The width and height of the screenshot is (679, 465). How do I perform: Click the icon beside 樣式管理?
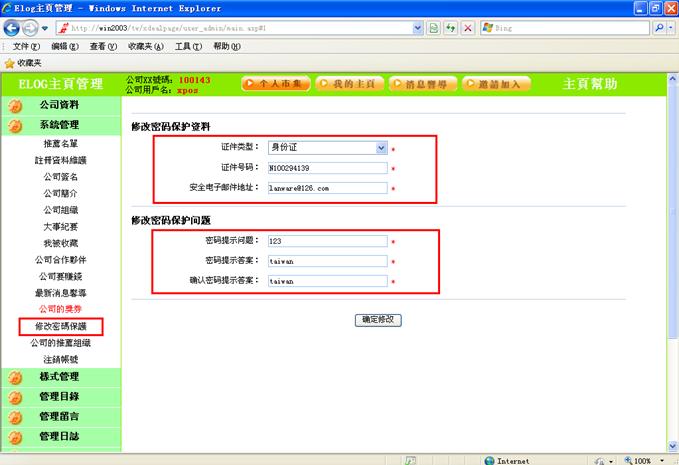15,377
